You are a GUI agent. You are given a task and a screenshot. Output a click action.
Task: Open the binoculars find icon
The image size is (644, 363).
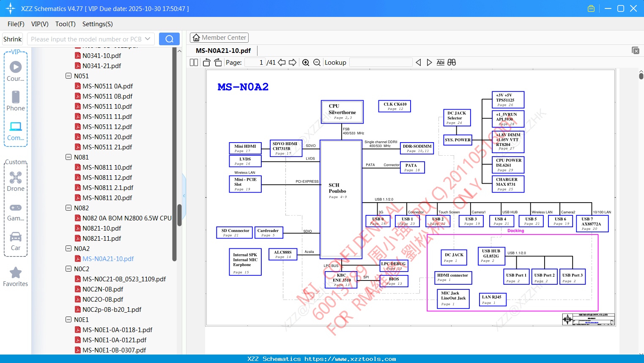pos(452,63)
